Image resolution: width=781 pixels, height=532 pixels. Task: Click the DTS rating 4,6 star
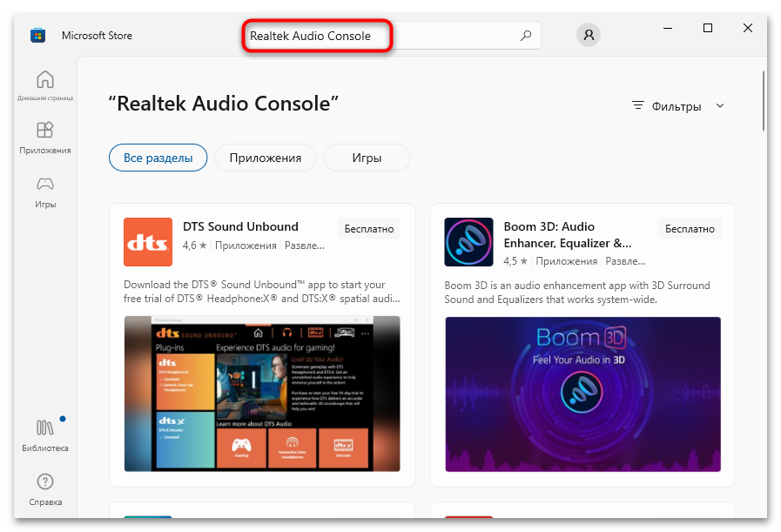195,246
